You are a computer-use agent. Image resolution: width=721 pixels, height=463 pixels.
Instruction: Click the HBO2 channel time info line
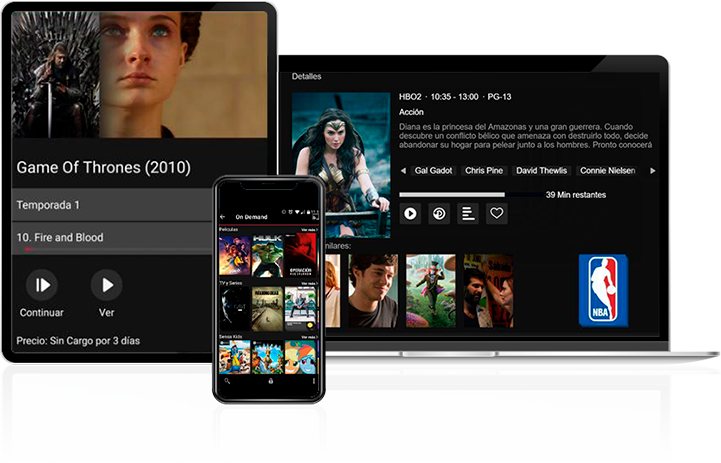[x=455, y=97]
